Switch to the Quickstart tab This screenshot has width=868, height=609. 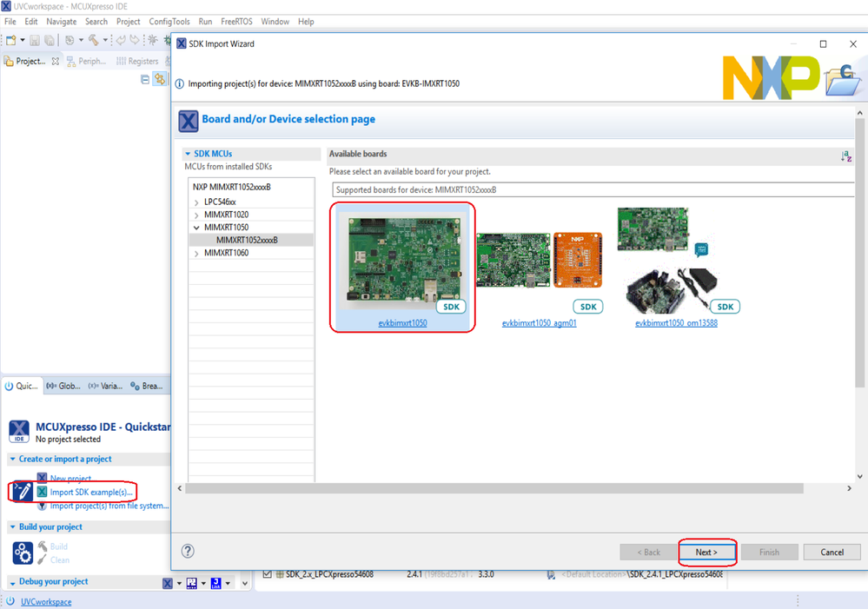pyautogui.click(x=22, y=386)
